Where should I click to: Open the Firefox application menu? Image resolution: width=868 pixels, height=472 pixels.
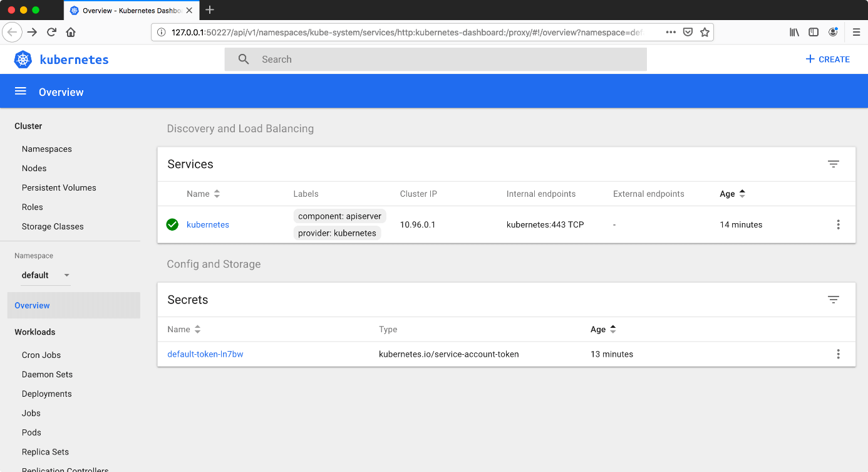click(856, 32)
